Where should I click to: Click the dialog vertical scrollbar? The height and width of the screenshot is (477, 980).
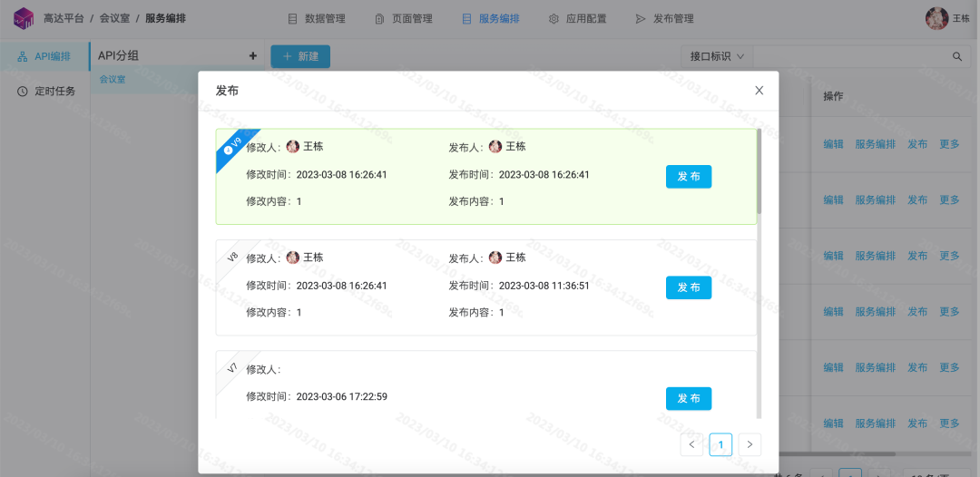coord(759,171)
